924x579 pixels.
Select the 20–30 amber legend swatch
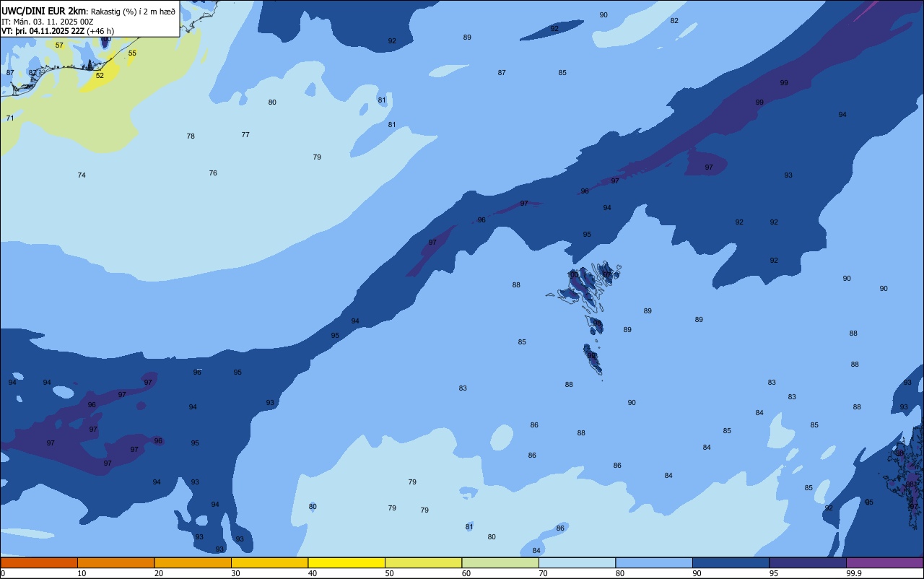(193, 562)
